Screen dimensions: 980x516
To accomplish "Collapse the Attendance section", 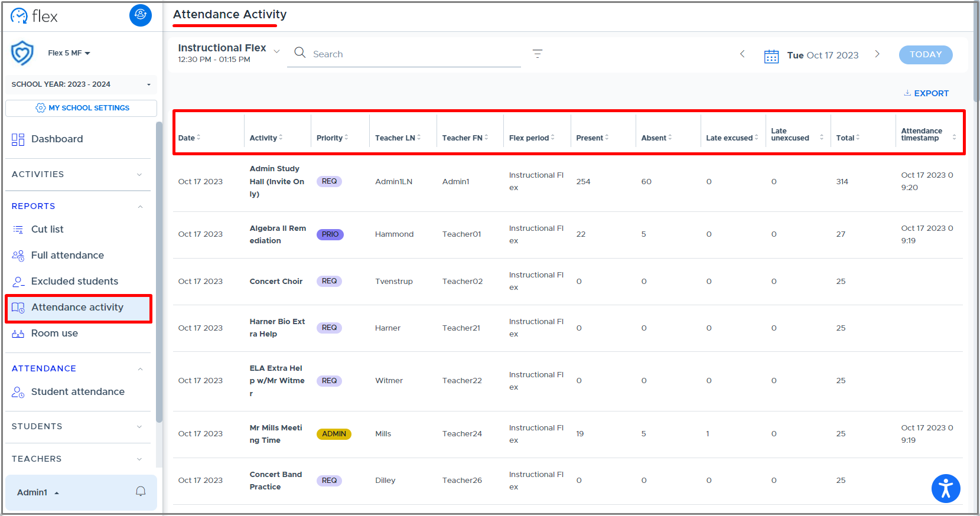I will [x=77, y=368].
